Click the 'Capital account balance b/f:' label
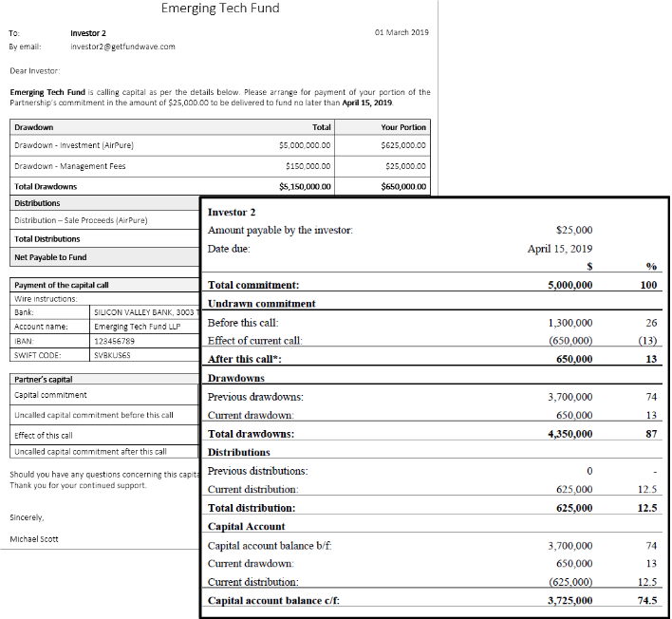 [x=270, y=546]
